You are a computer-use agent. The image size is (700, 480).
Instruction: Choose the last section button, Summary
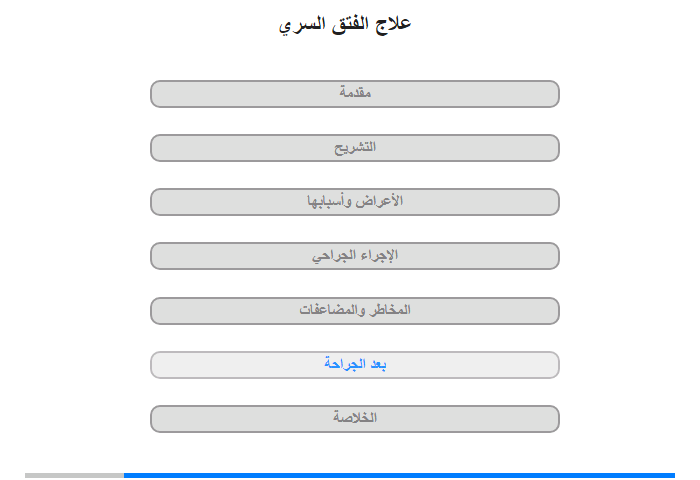coord(355,419)
